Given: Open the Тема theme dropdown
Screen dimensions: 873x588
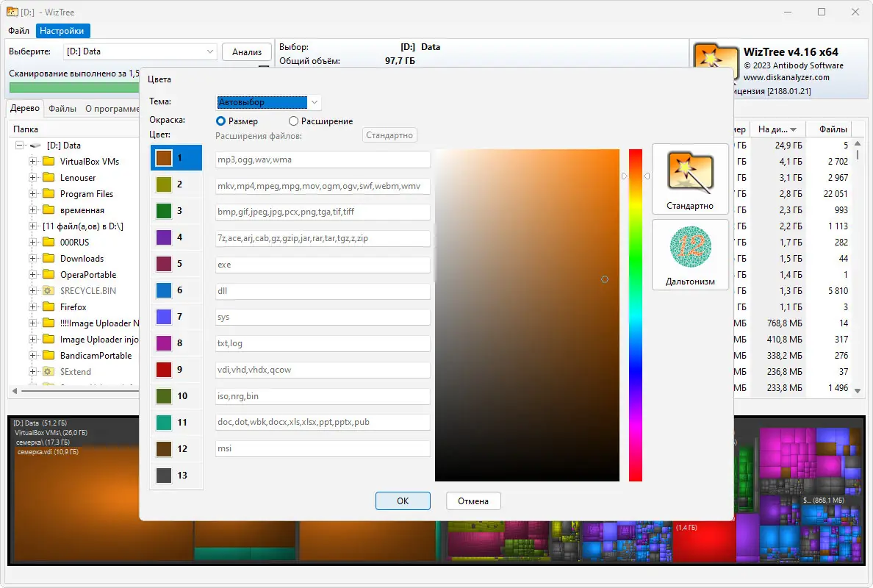Looking at the screenshot, I should (x=268, y=102).
